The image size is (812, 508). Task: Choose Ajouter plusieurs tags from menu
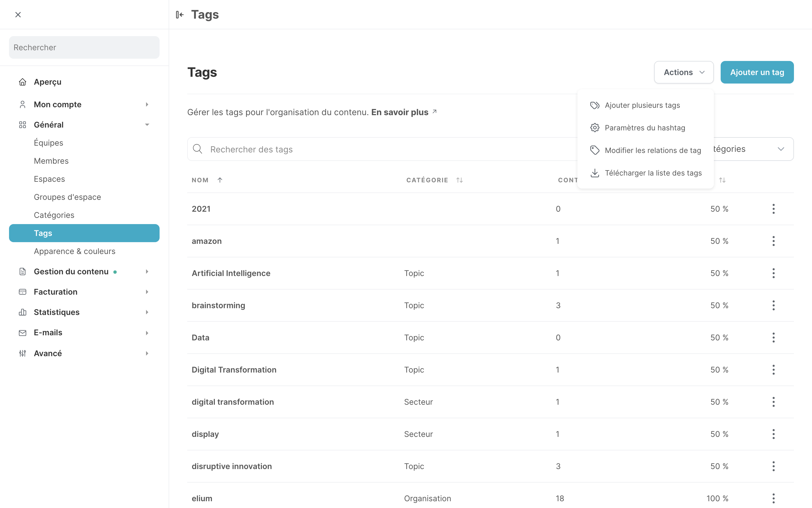click(646, 105)
